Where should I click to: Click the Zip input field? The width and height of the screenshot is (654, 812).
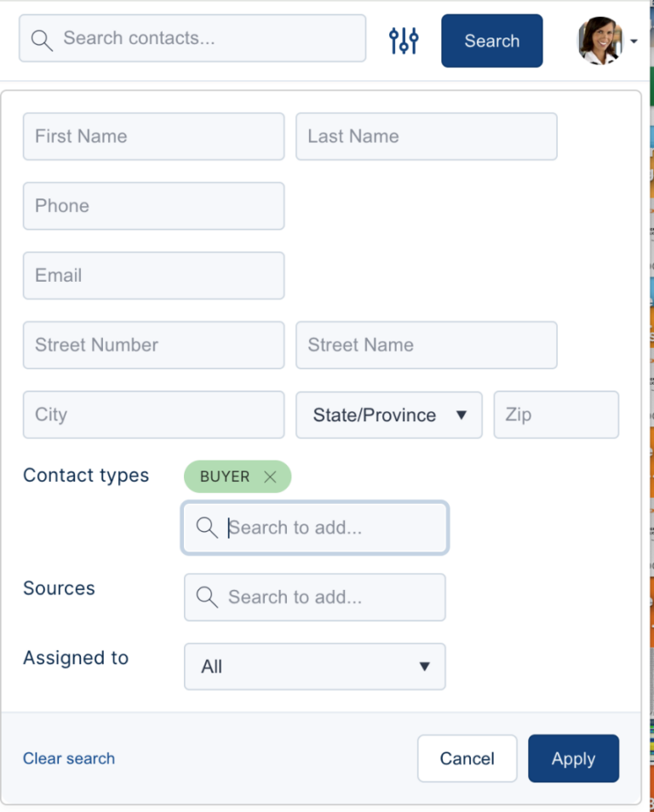click(555, 415)
